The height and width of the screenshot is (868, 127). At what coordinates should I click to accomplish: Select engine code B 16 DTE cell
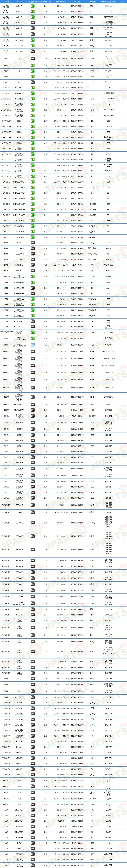108,416
